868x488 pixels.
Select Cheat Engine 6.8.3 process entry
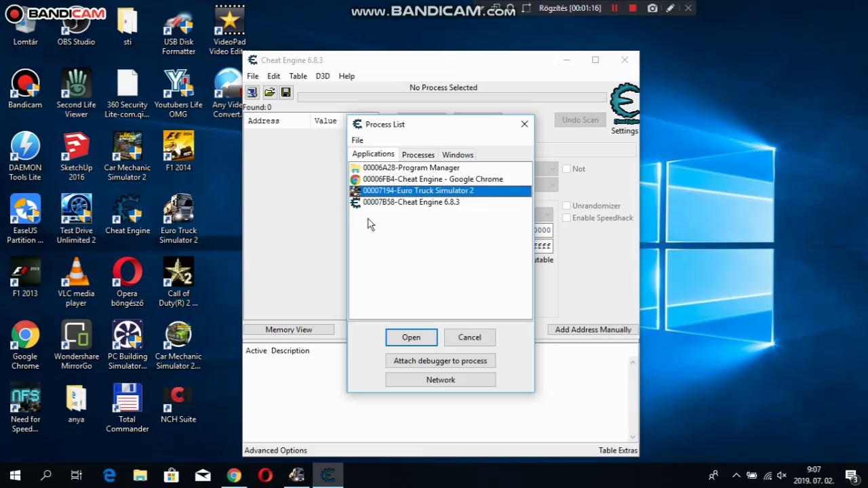tap(440, 202)
